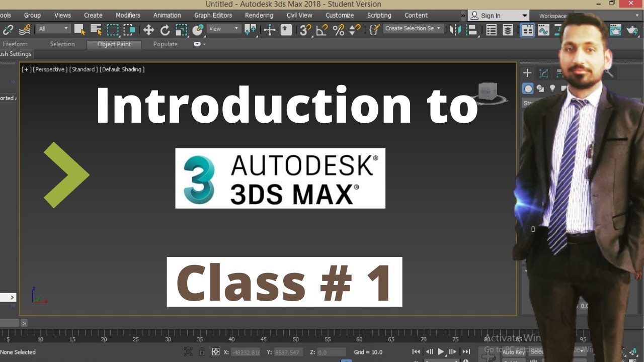Switch to the Selection ribbon tab
This screenshot has height=362, width=644.
[62, 44]
